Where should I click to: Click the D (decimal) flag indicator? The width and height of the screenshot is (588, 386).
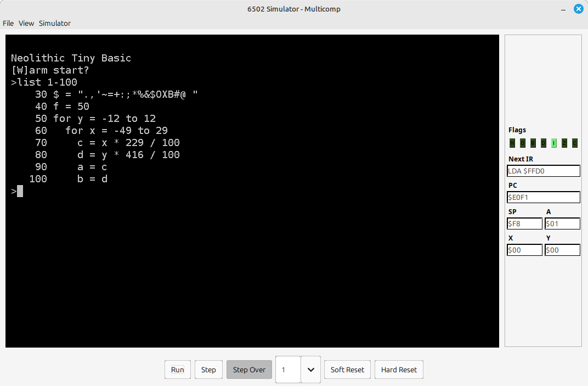click(x=544, y=143)
